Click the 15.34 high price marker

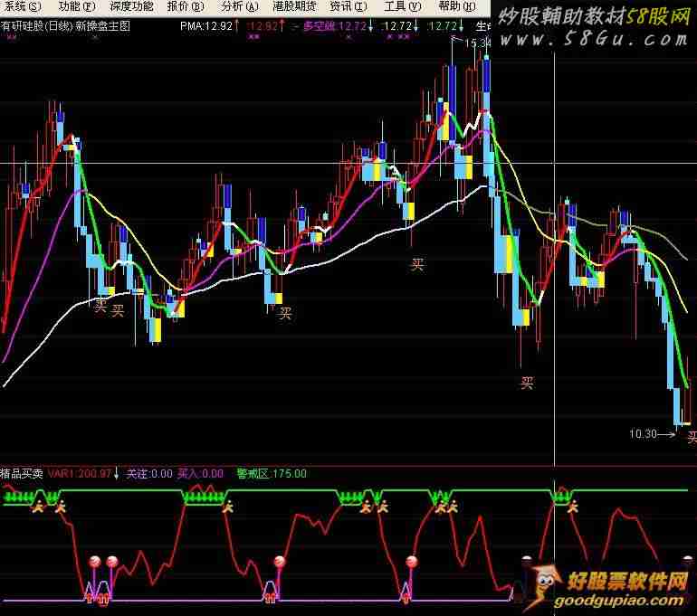tap(477, 43)
